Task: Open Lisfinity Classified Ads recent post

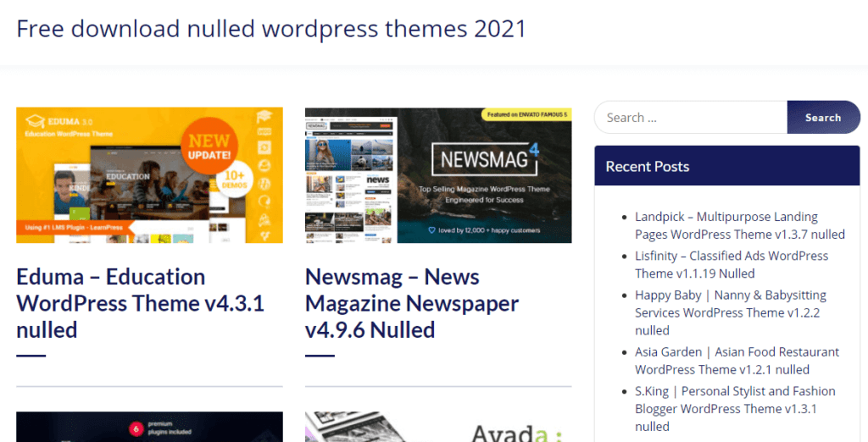Action: tap(732, 264)
